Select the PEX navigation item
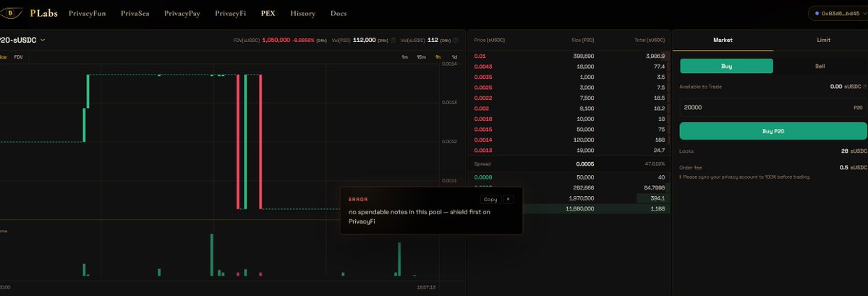 [268, 13]
